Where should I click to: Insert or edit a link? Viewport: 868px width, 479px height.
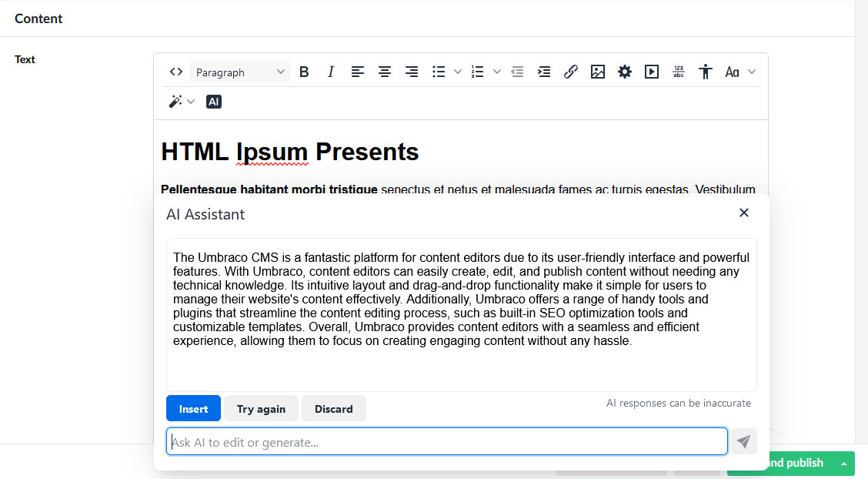click(x=571, y=72)
